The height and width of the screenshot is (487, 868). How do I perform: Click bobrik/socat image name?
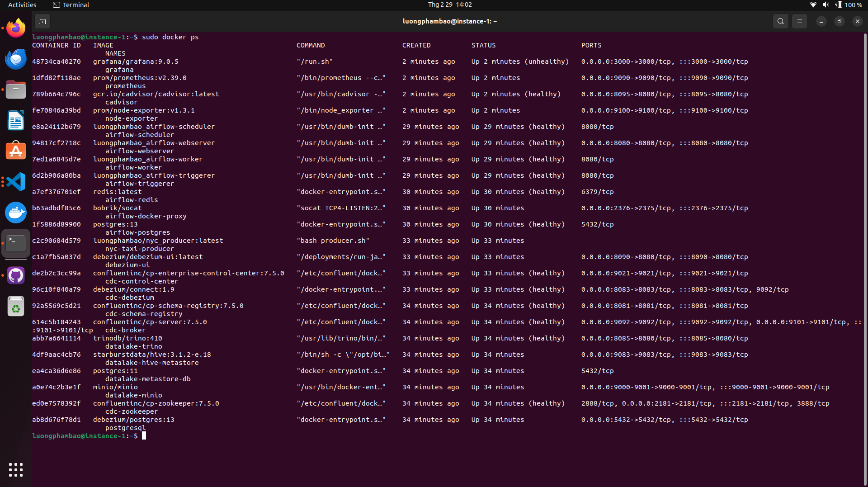click(x=118, y=208)
